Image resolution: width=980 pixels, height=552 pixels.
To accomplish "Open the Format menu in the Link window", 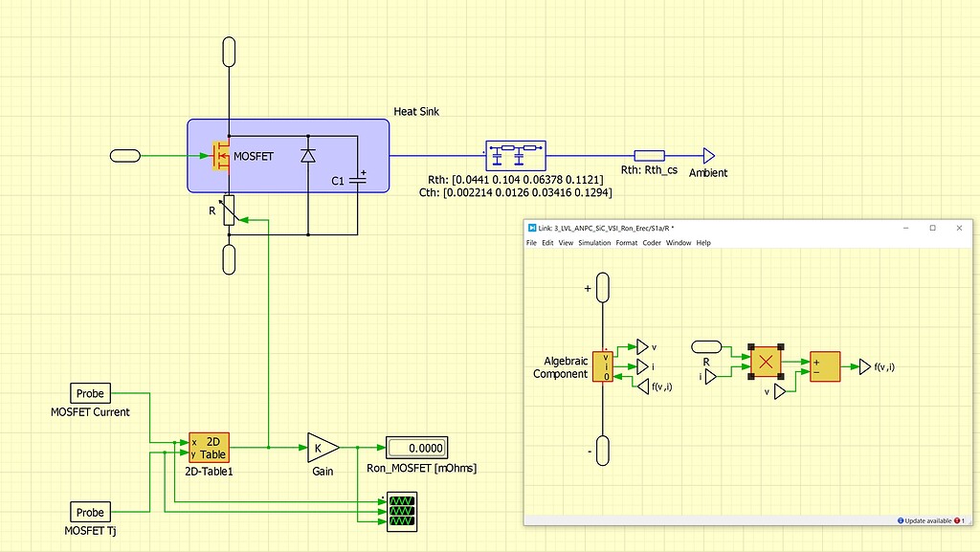I will 624,242.
